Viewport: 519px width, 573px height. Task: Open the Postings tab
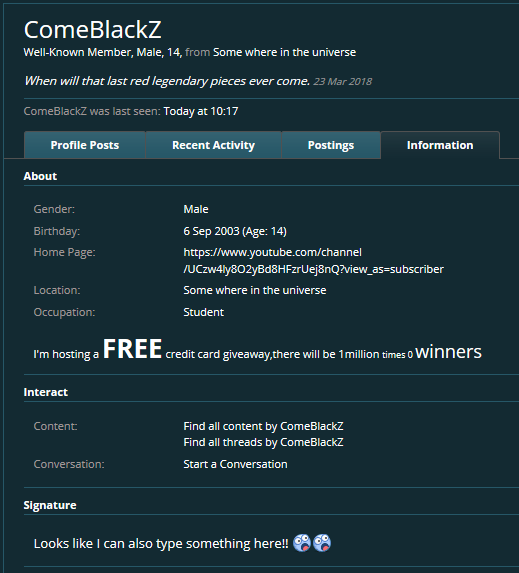pyautogui.click(x=331, y=145)
